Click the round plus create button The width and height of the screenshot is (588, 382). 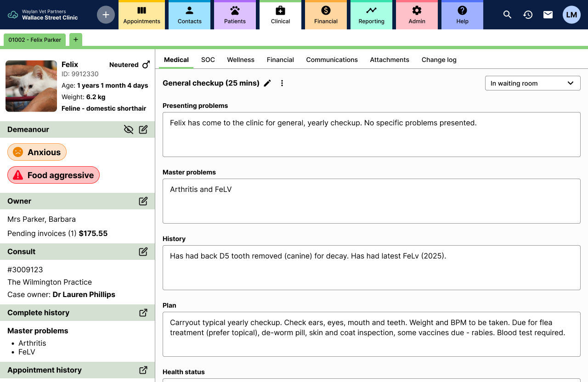[106, 15]
